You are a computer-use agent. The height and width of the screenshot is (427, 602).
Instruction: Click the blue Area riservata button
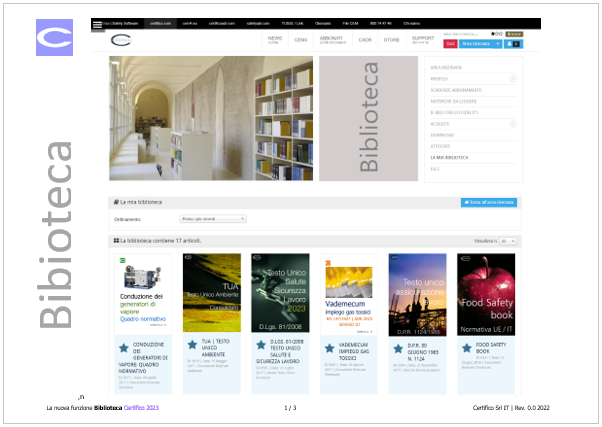tap(476, 44)
